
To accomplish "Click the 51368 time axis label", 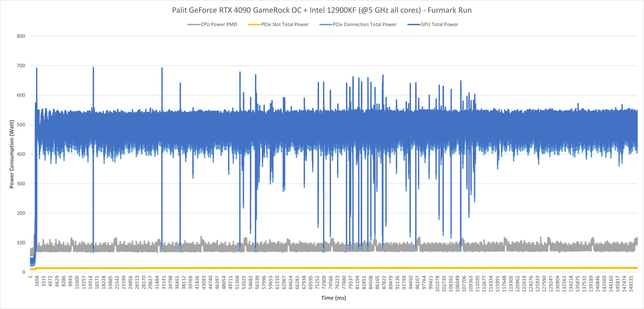I will pos(237,283).
